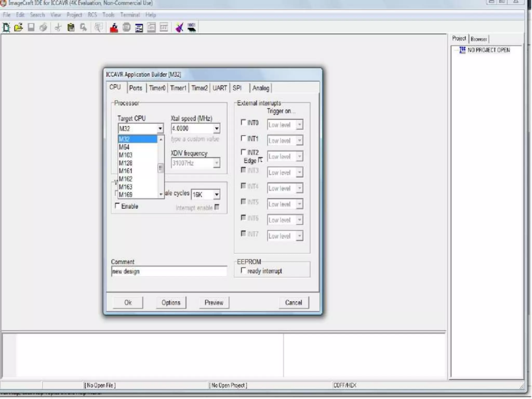Viewport: 532px width, 399px height.
Task: Expand the XDIV frequency dropdown
Action: [x=217, y=163]
